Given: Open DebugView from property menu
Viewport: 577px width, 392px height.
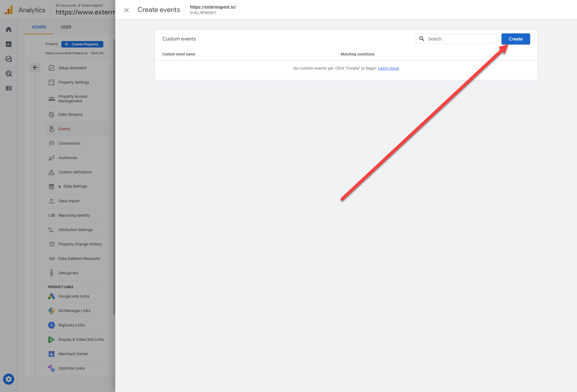Looking at the screenshot, I should tap(68, 273).
